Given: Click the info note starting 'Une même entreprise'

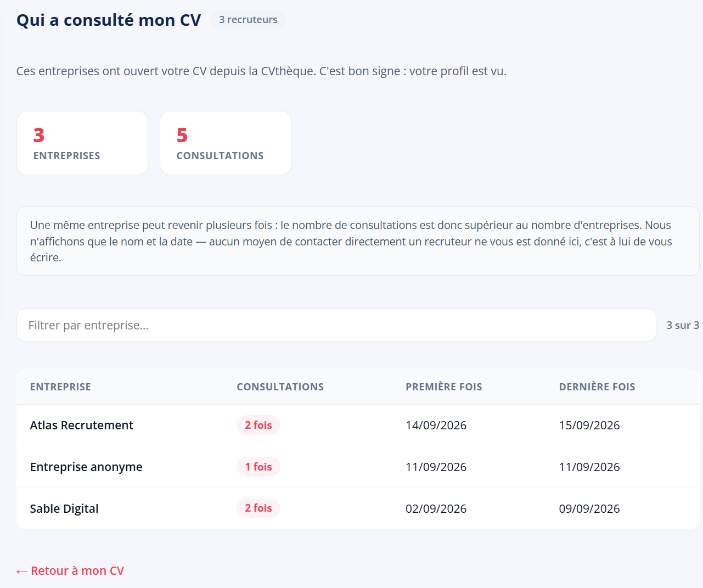Looking at the screenshot, I should [358, 241].
